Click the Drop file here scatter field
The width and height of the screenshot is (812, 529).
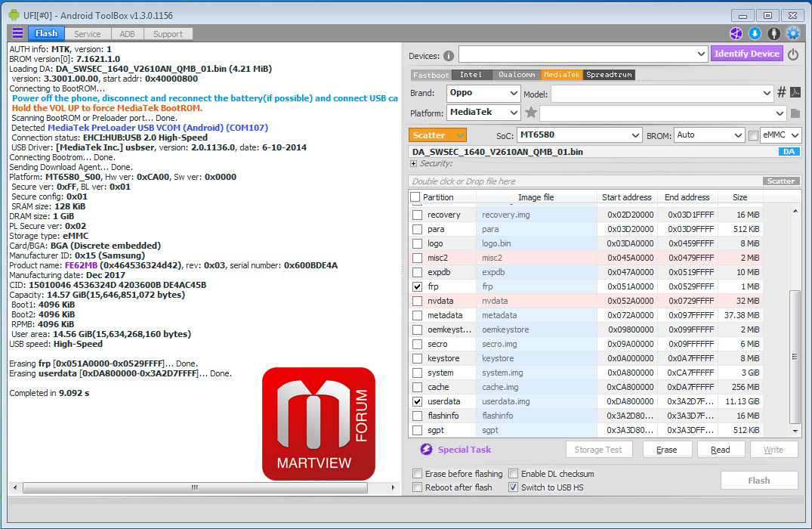pos(585,181)
